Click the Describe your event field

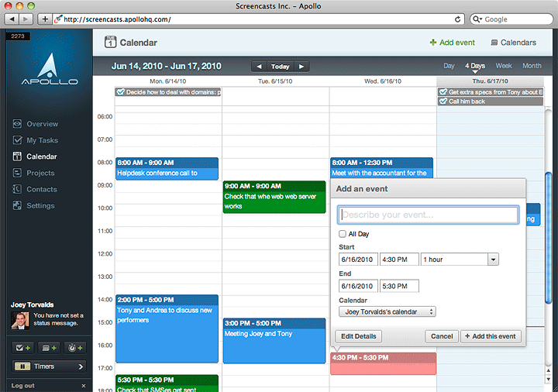coord(428,215)
